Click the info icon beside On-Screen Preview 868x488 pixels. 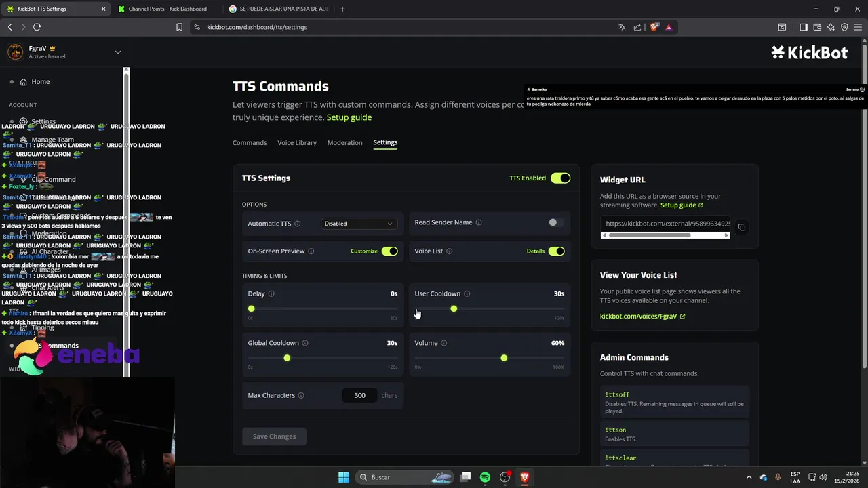point(311,251)
